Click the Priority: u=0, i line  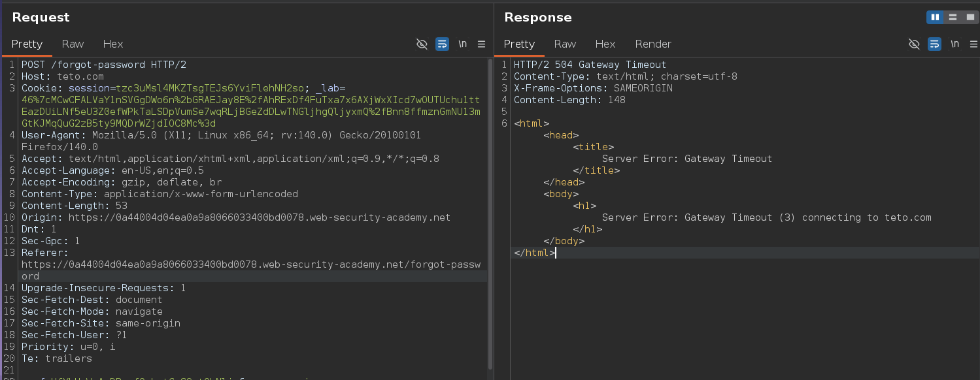click(x=69, y=347)
